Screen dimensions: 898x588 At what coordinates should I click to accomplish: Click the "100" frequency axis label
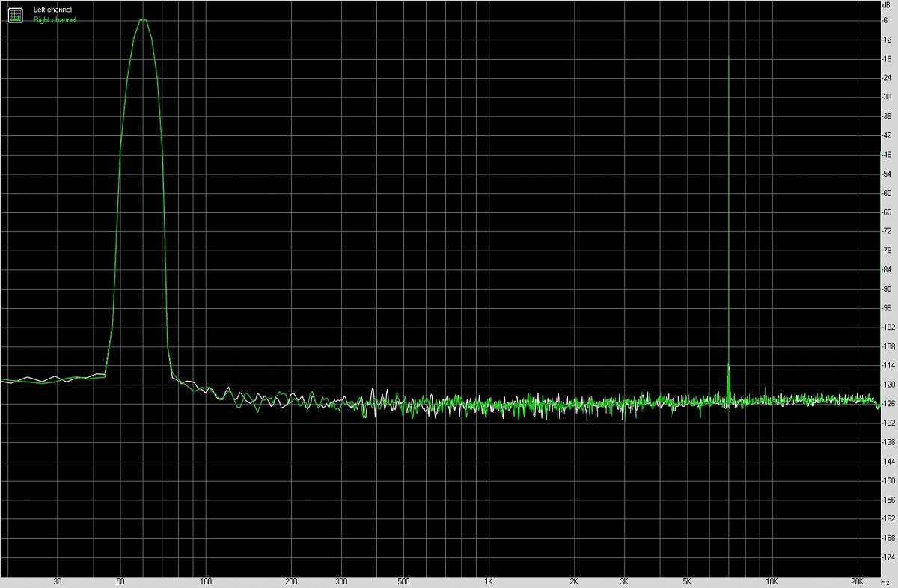206,581
